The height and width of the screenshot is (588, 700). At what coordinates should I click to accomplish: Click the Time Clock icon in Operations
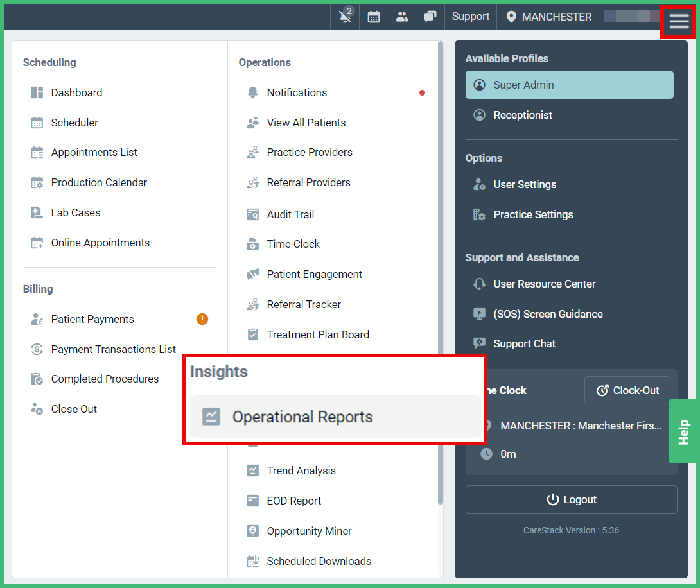(253, 244)
